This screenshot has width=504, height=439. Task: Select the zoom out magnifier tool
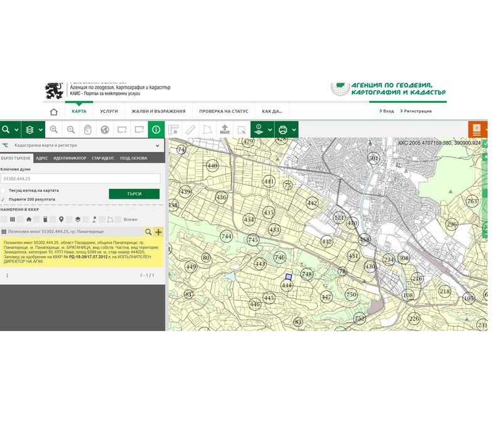71,130
